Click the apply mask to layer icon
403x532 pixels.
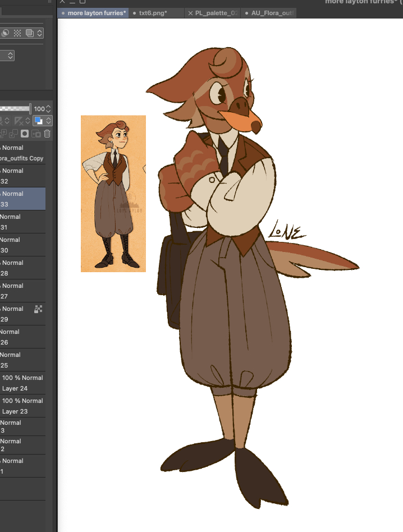(36, 134)
